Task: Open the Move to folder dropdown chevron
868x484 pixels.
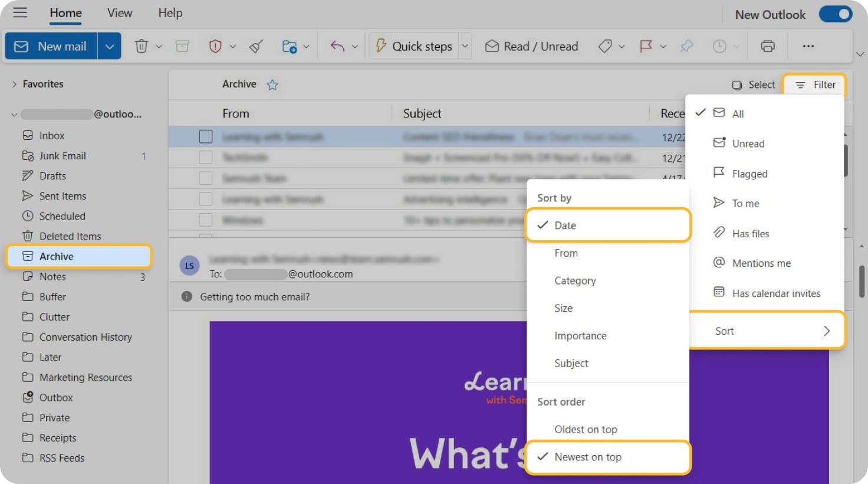Action: tap(306, 45)
